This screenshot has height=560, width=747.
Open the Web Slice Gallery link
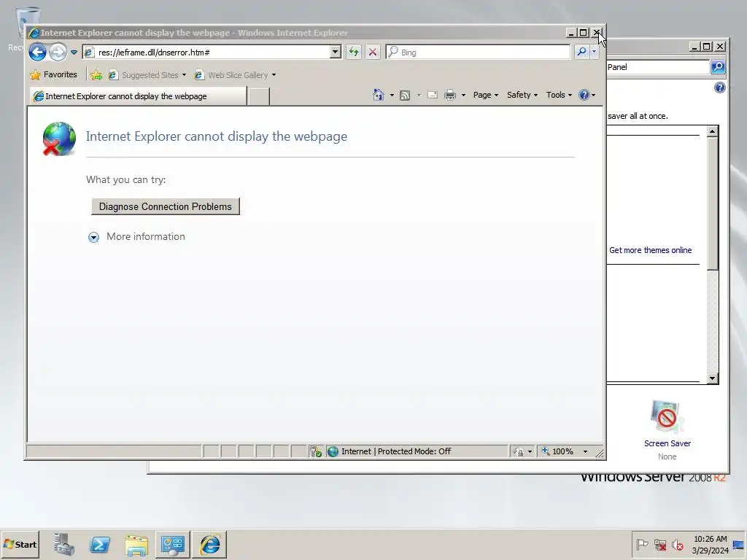(236, 75)
